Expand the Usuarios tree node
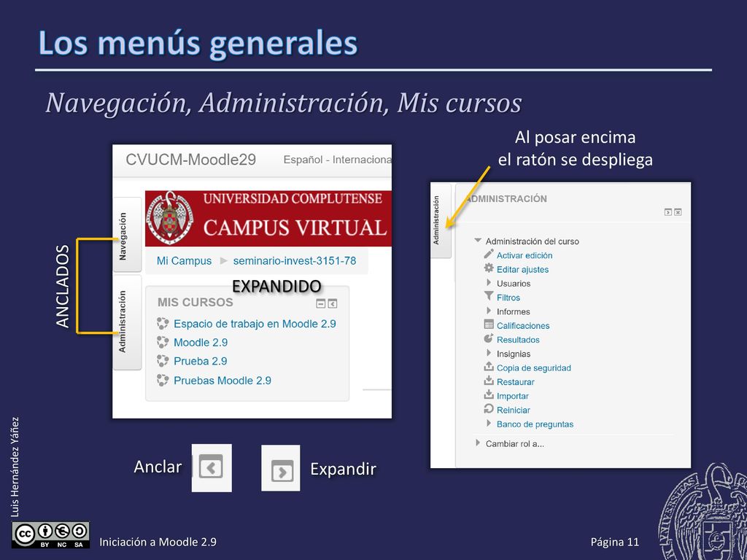The width and height of the screenshot is (747, 560). (x=489, y=283)
